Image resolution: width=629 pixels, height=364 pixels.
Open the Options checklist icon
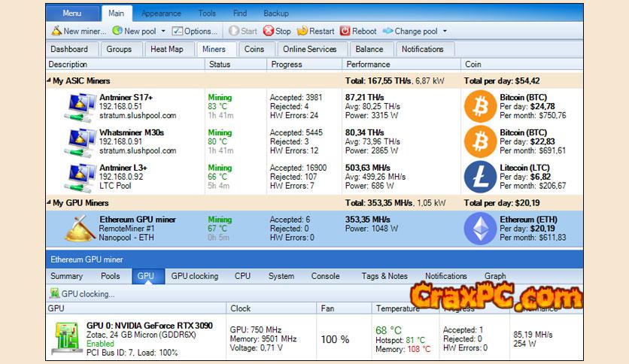[177, 31]
